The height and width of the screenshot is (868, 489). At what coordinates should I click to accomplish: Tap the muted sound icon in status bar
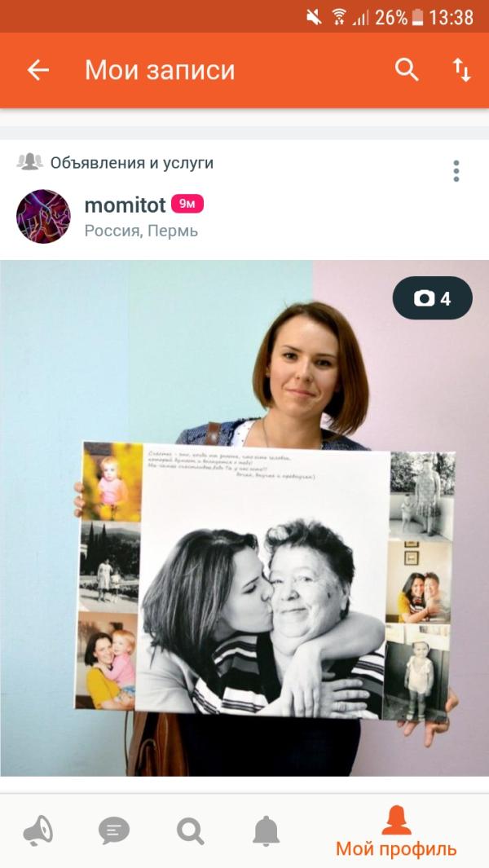tap(314, 18)
